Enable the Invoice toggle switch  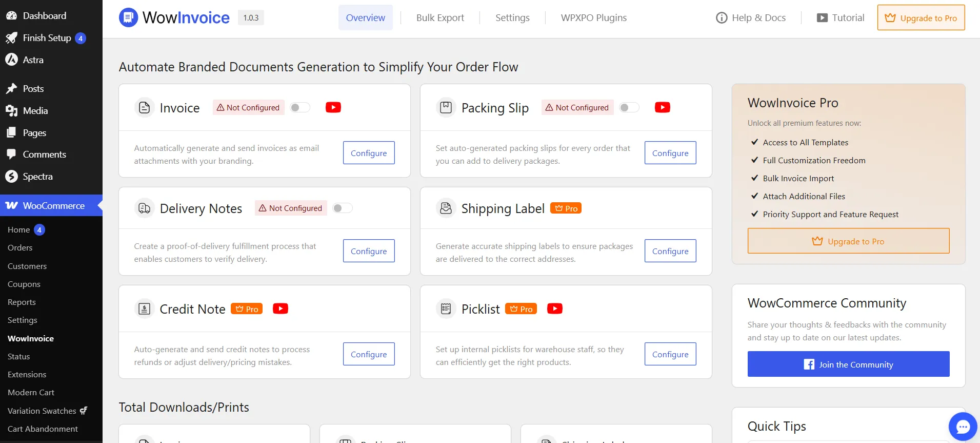tap(300, 107)
